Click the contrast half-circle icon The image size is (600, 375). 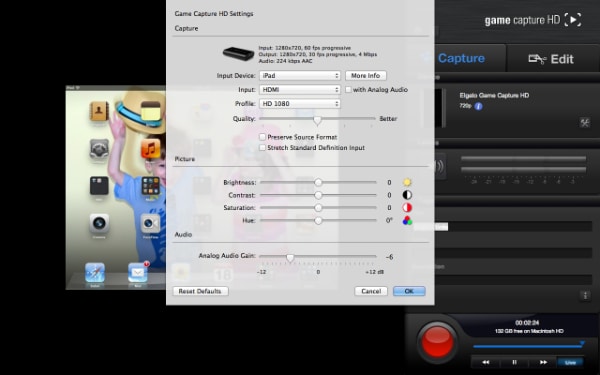pyautogui.click(x=407, y=195)
